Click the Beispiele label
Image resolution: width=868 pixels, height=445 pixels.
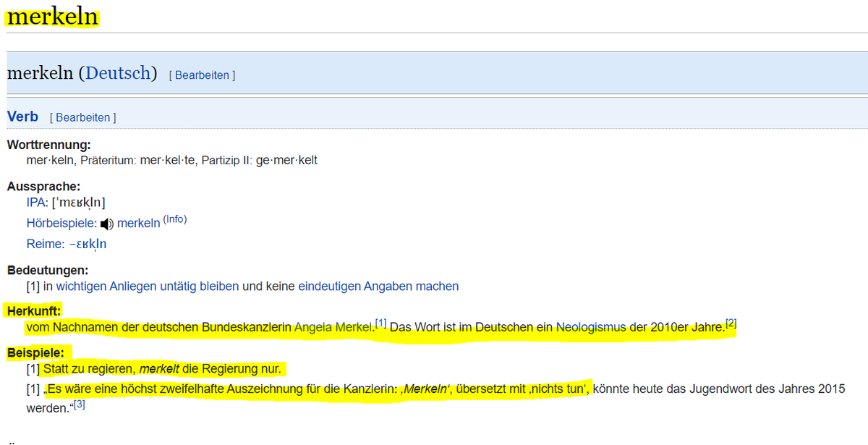point(36,353)
